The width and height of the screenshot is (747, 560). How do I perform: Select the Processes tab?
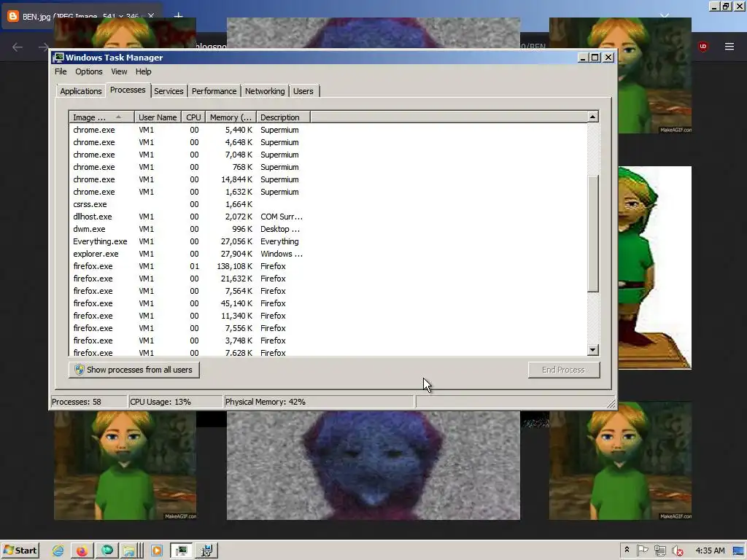tap(128, 90)
